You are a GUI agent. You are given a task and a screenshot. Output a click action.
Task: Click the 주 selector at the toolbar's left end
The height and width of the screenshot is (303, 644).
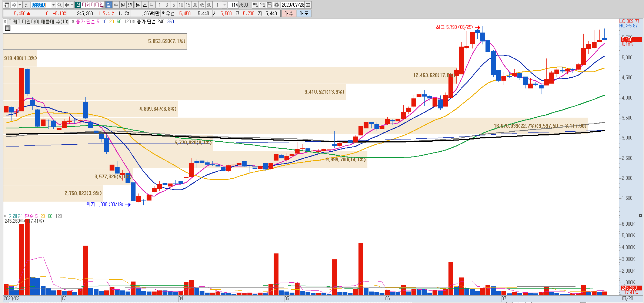click(14, 5)
